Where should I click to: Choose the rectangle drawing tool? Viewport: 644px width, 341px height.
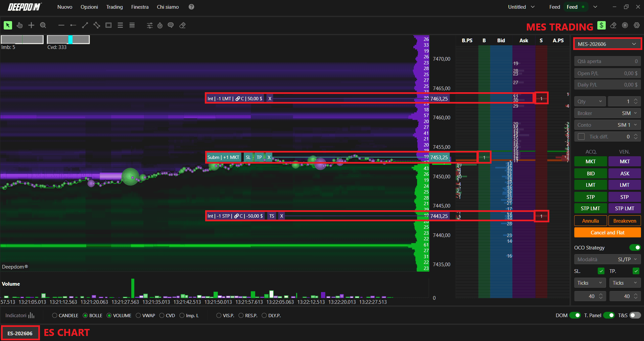click(108, 25)
